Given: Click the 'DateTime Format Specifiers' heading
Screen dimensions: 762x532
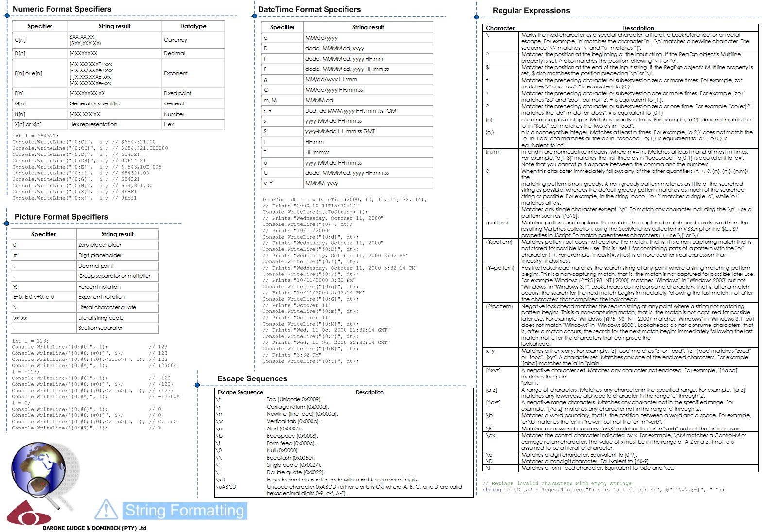Looking at the screenshot, I should point(309,9).
